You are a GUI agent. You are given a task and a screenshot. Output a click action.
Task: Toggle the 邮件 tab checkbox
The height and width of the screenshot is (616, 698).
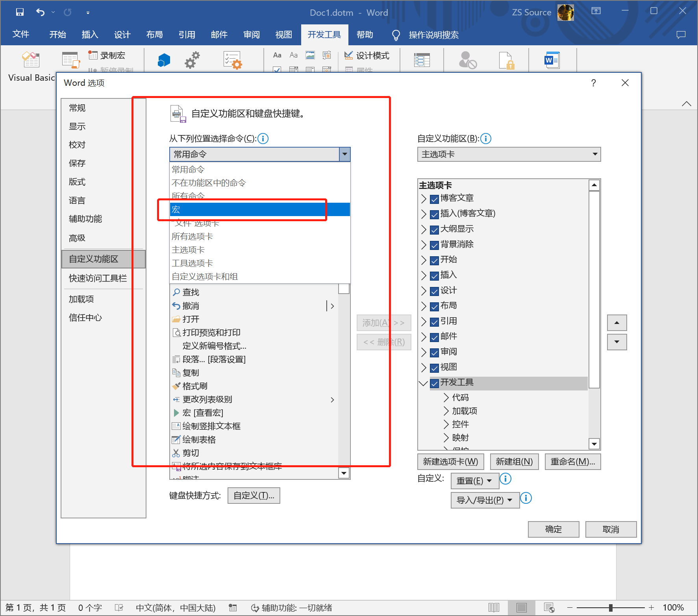(434, 337)
